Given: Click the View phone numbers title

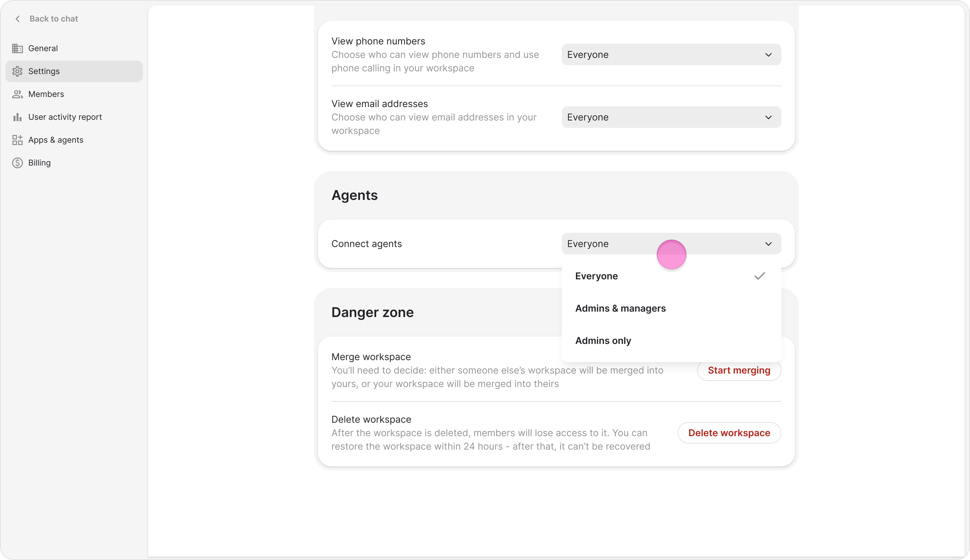Looking at the screenshot, I should tap(378, 41).
